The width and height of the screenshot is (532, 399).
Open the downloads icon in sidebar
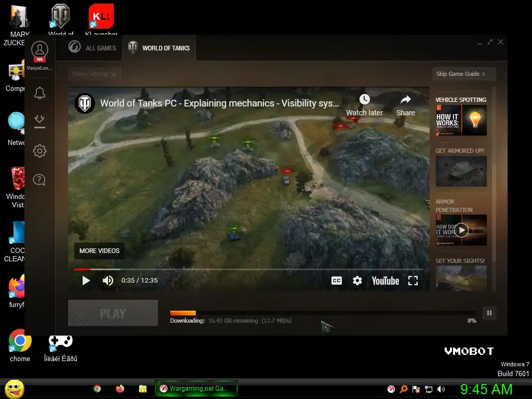click(39, 122)
